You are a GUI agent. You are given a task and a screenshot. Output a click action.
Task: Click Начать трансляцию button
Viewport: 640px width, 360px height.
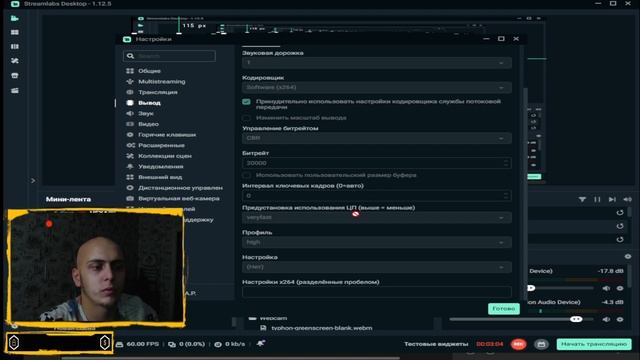click(594, 344)
